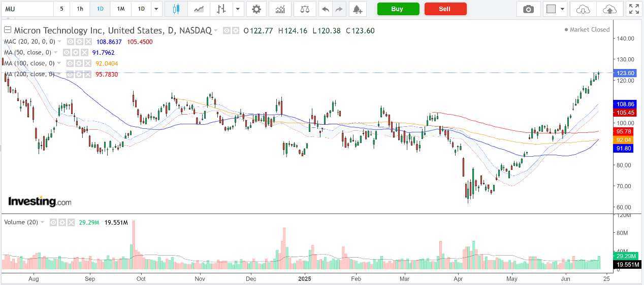The height and width of the screenshot is (285, 644).
Task: Undo the last chart action
Action: click(326, 9)
